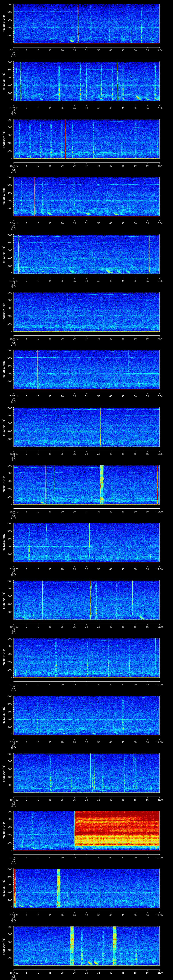
Task: Select the spectrogram panel starting at 5:04:00
Action: 86,197
